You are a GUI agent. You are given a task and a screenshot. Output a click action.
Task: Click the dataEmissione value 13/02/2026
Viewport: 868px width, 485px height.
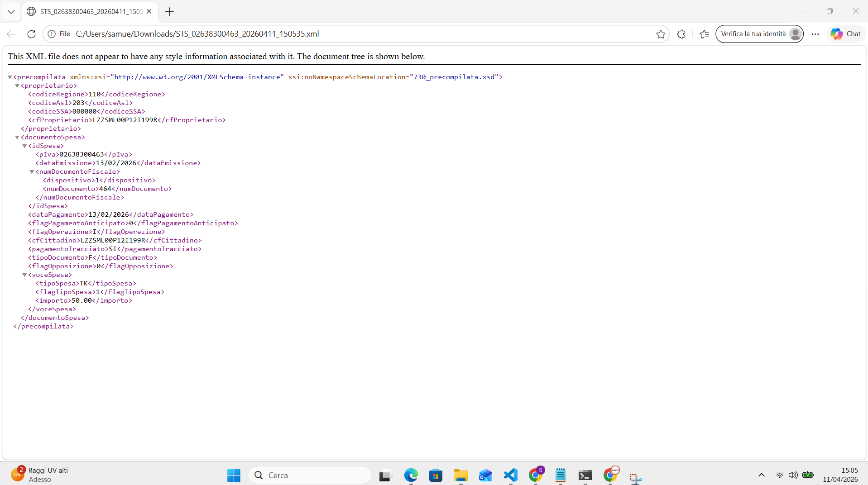(116, 163)
